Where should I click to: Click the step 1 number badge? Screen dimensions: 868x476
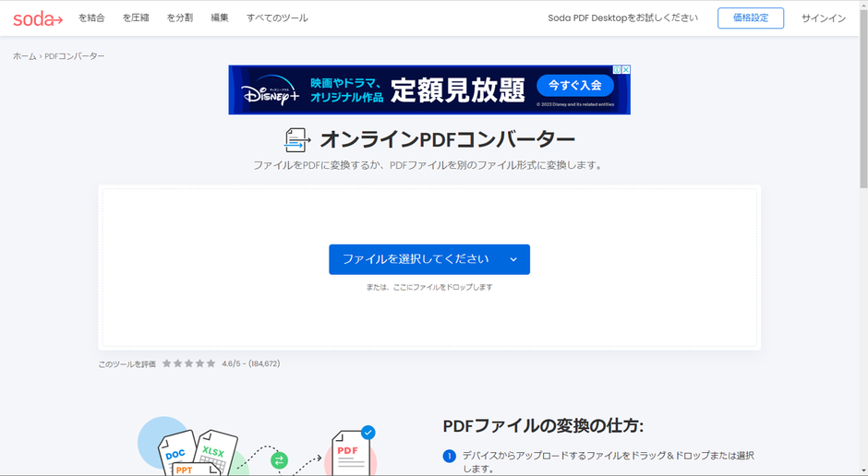tap(449, 456)
